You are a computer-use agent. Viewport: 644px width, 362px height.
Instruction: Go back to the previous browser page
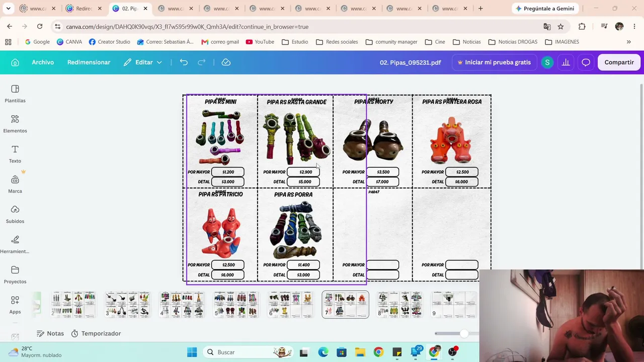[x=10, y=27]
